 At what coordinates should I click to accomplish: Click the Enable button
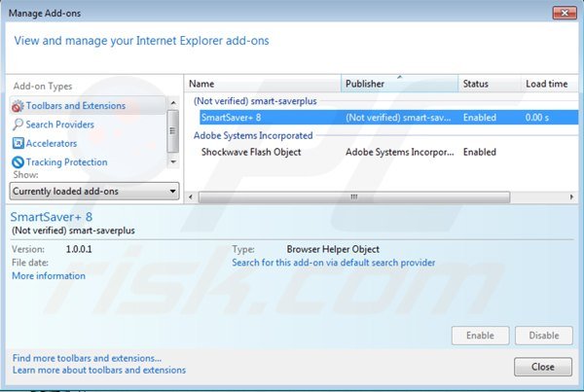(480, 336)
